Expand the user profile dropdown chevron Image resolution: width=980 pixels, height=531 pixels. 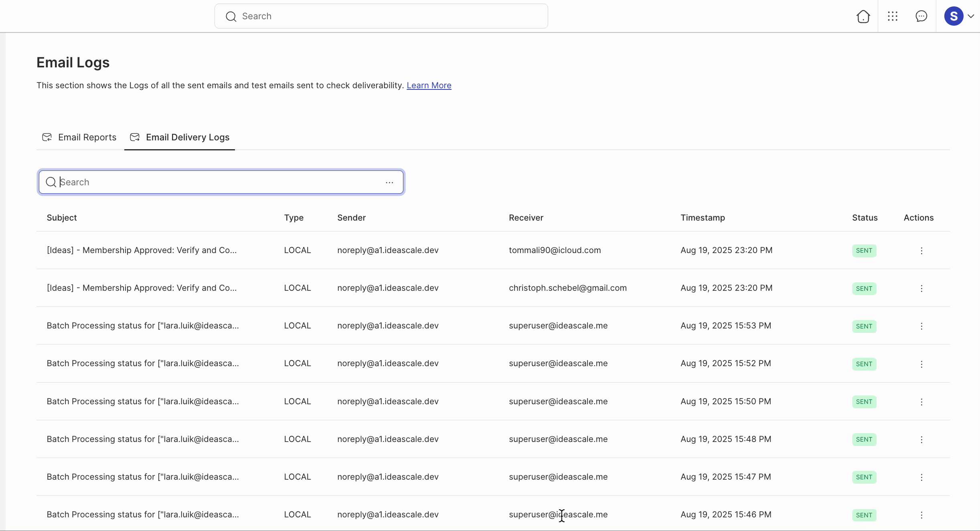971,16
